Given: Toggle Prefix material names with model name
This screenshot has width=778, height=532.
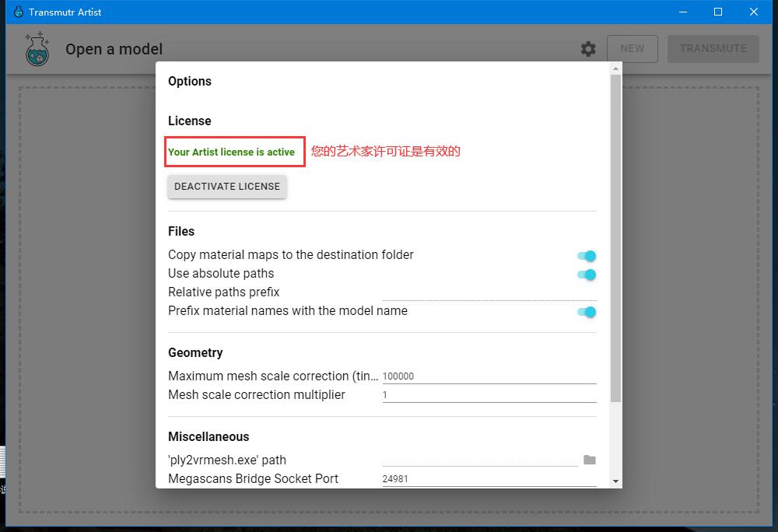Looking at the screenshot, I should [x=587, y=312].
